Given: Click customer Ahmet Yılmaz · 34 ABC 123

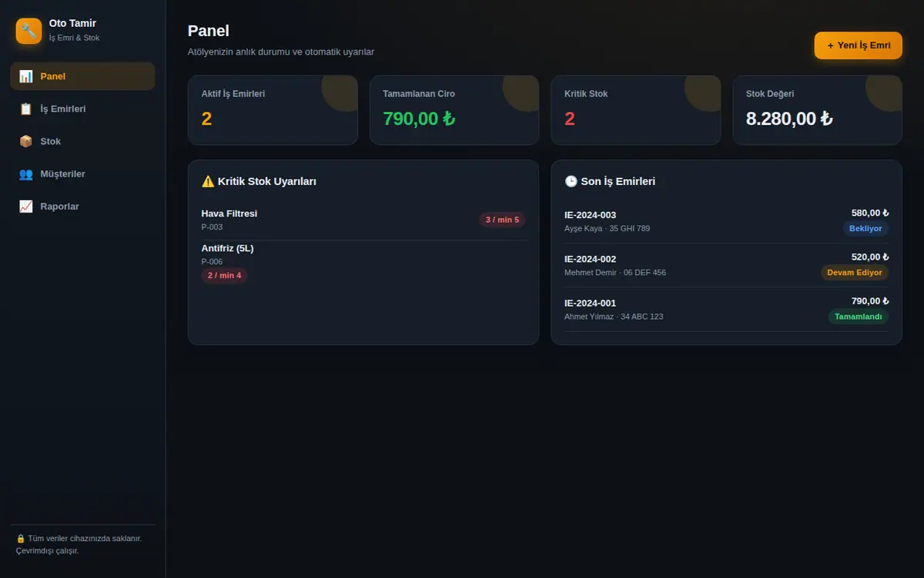Looking at the screenshot, I should click(614, 317).
